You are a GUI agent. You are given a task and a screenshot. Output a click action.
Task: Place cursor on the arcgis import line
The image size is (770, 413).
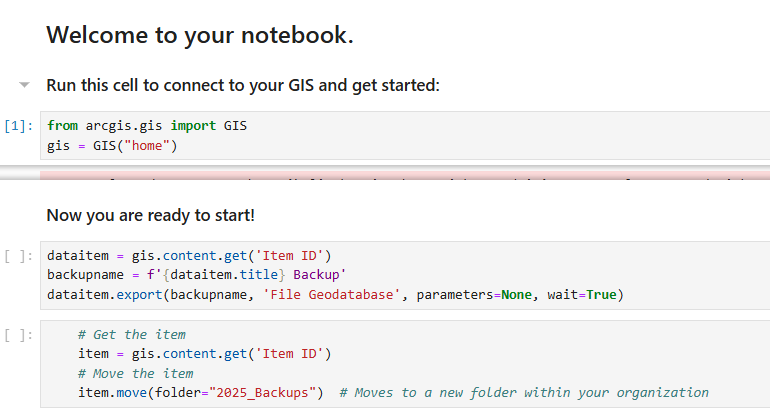pos(147,126)
